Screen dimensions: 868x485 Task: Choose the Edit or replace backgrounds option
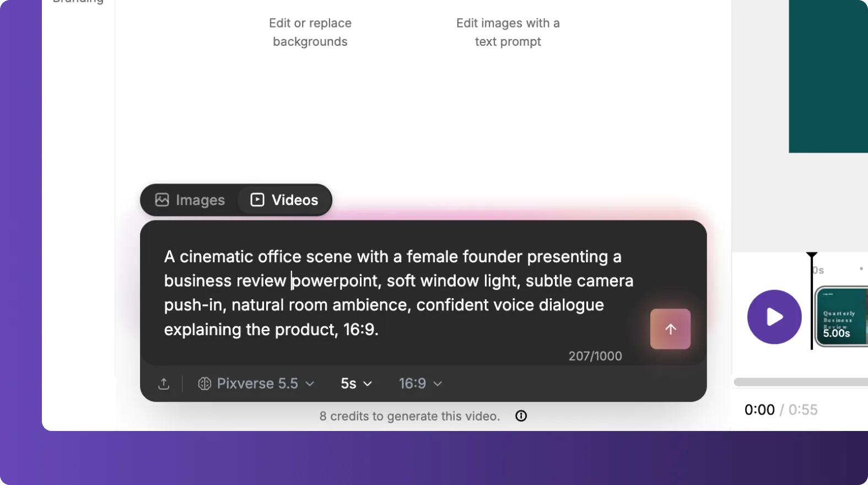(310, 33)
